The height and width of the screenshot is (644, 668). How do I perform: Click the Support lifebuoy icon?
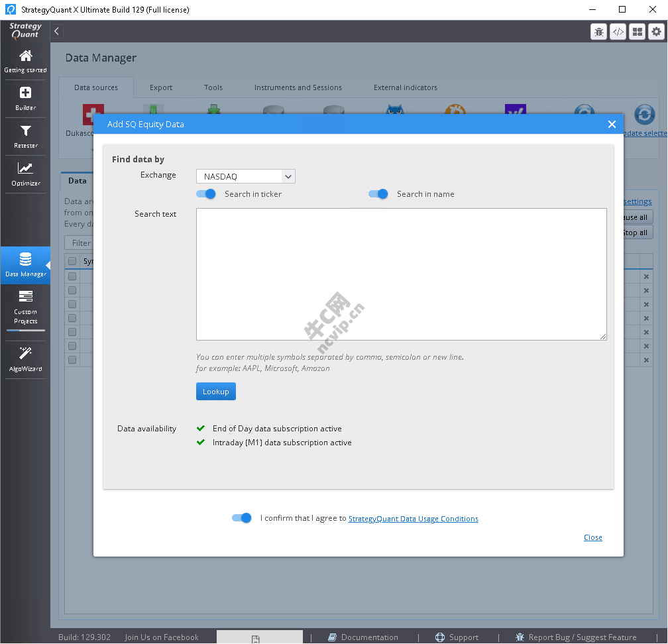click(x=439, y=637)
